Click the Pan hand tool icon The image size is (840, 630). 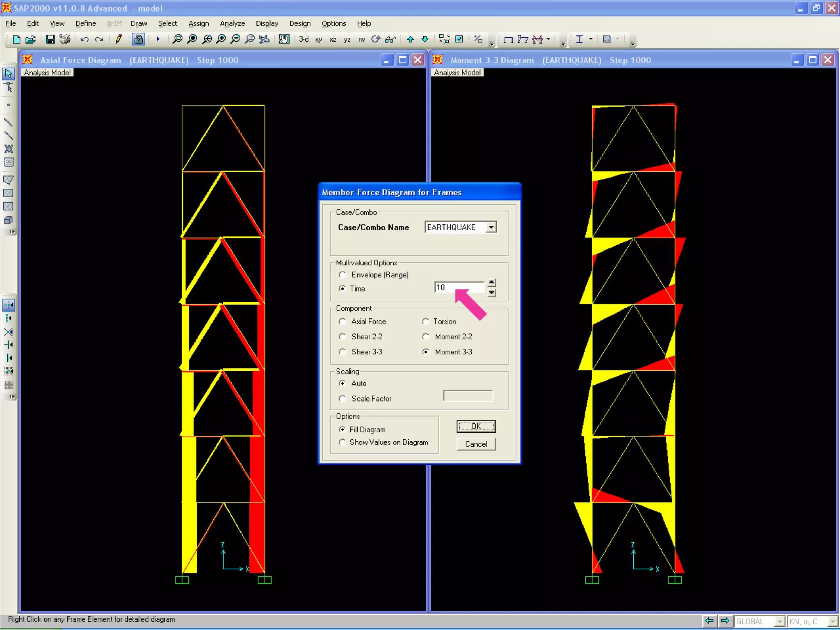[x=284, y=39]
